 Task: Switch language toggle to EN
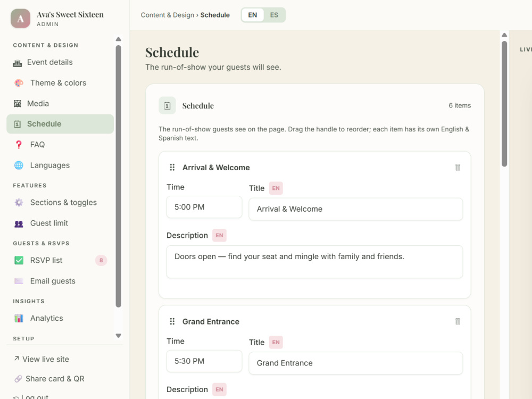click(x=252, y=15)
